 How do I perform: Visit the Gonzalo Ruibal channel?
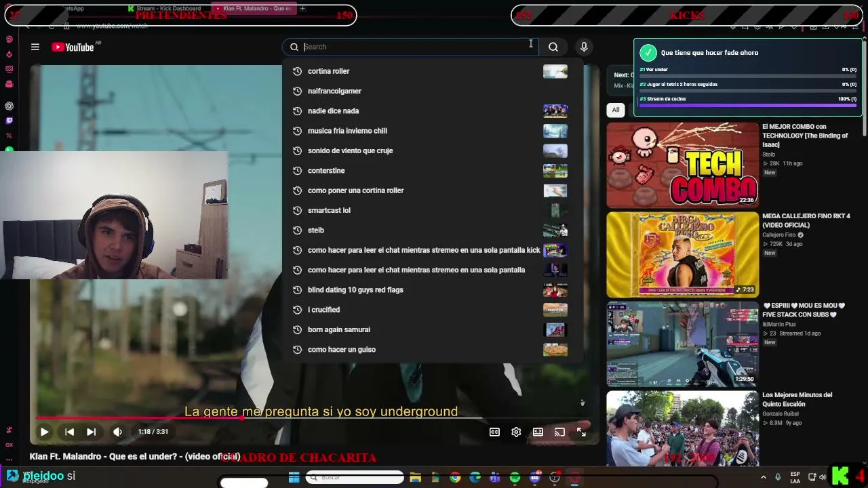coord(781,413)
